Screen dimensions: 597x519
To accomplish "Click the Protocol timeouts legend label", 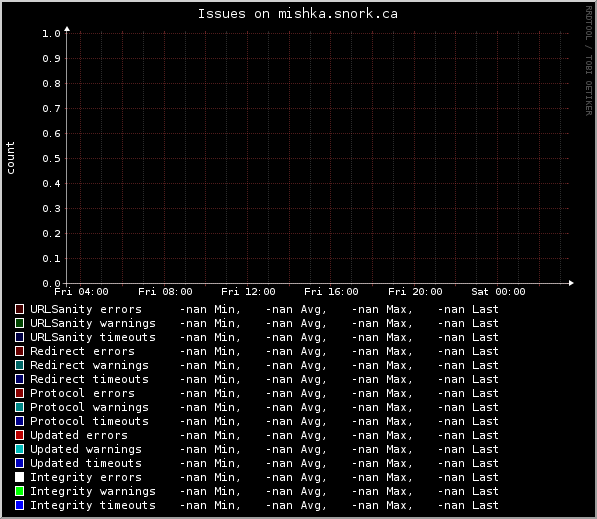I will point(89,421).
